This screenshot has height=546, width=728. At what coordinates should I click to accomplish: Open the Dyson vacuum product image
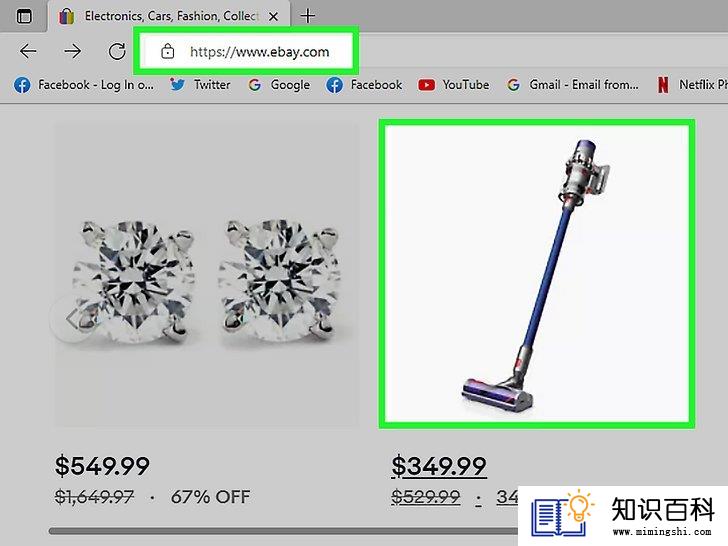click(x=537, y=274)
